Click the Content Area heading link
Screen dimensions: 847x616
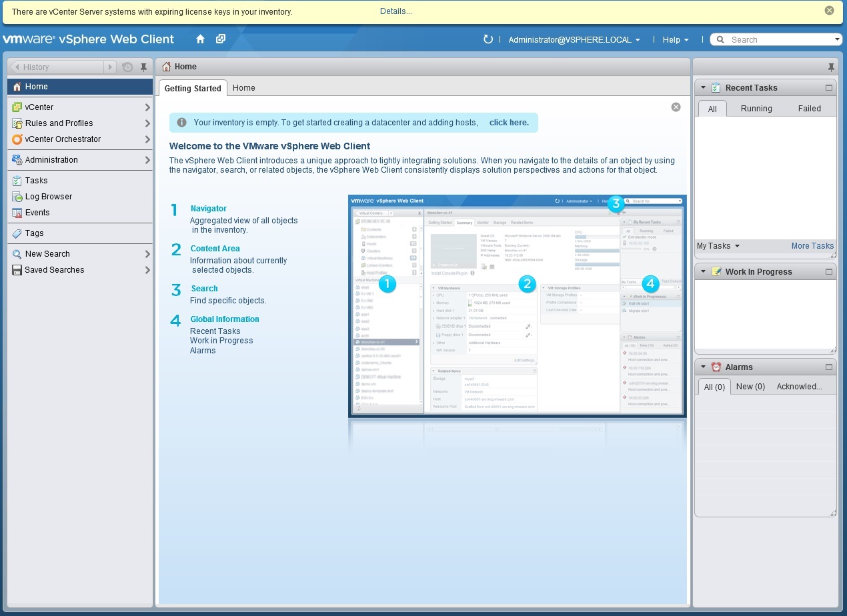click(x=215, y=249)
